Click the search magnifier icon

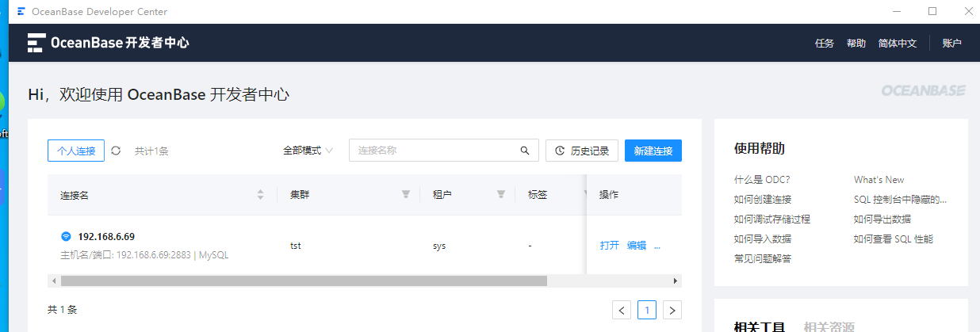point(524,151)
